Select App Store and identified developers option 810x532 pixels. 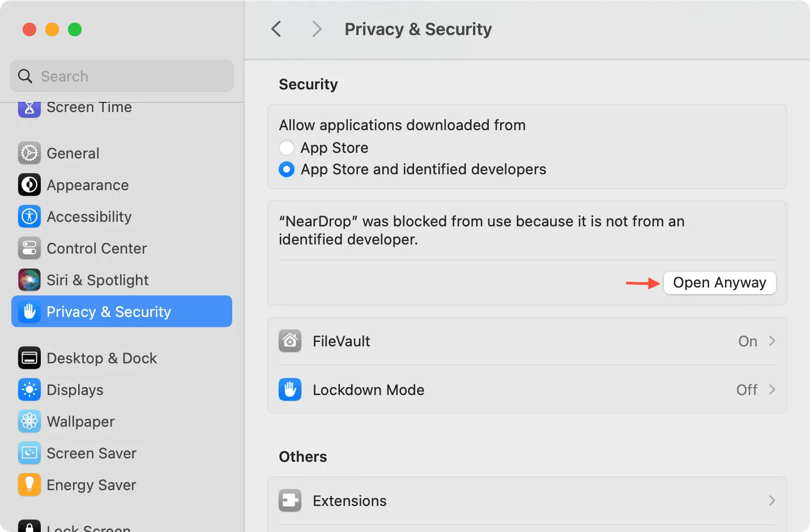click(x=287, y=169)
